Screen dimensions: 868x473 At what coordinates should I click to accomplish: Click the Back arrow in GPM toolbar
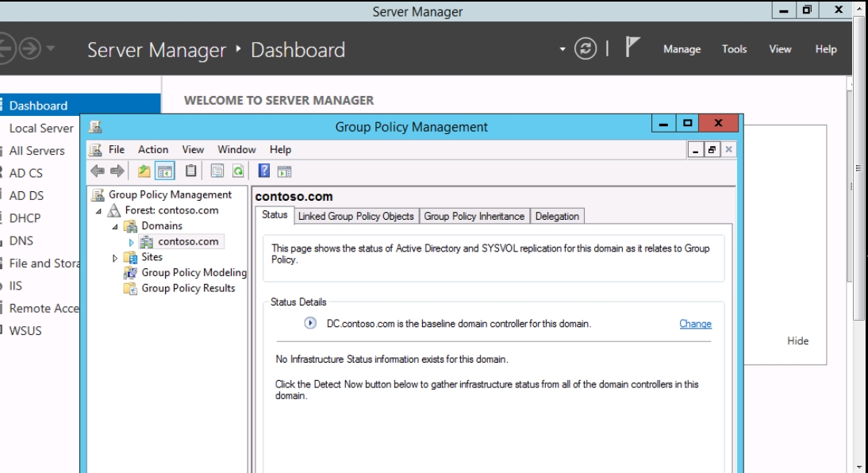(x=98, y=171)
